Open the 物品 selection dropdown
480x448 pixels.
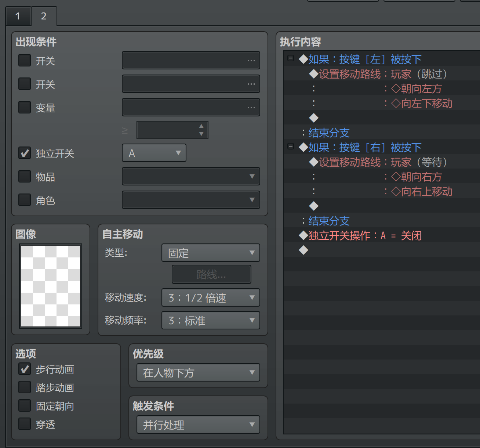(x=191, y=176)
